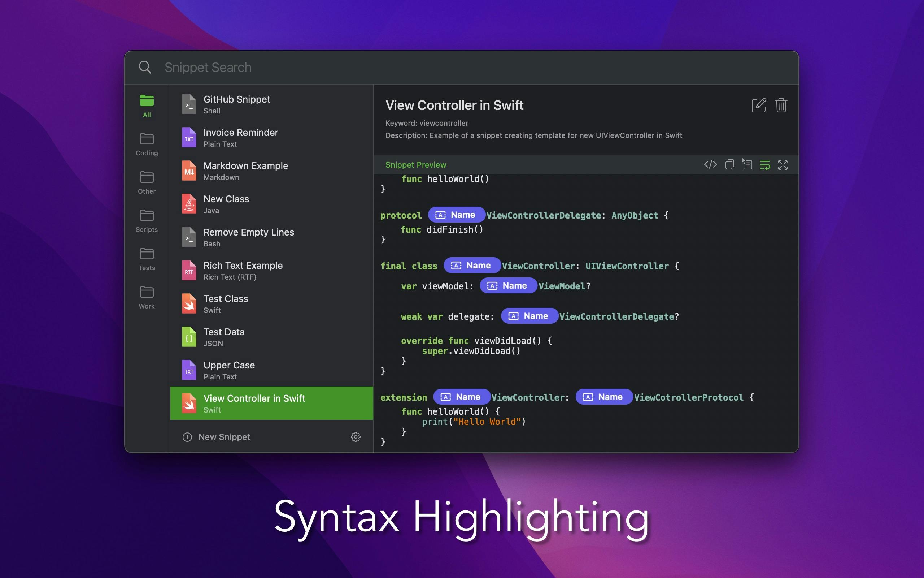The width and height of the screenshot is (924, 578).
Task: Click the Snippet Preview heading
Action: click(x=415, y=165)
